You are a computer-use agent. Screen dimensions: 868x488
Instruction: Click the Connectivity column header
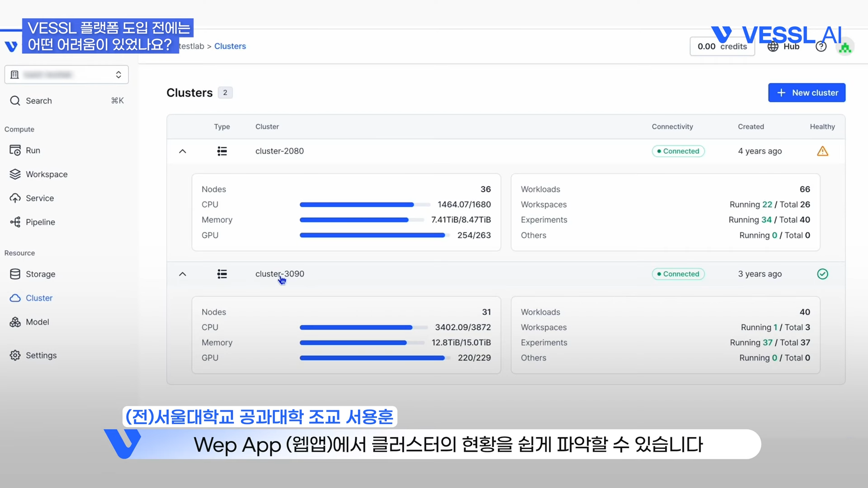point(672,127)
